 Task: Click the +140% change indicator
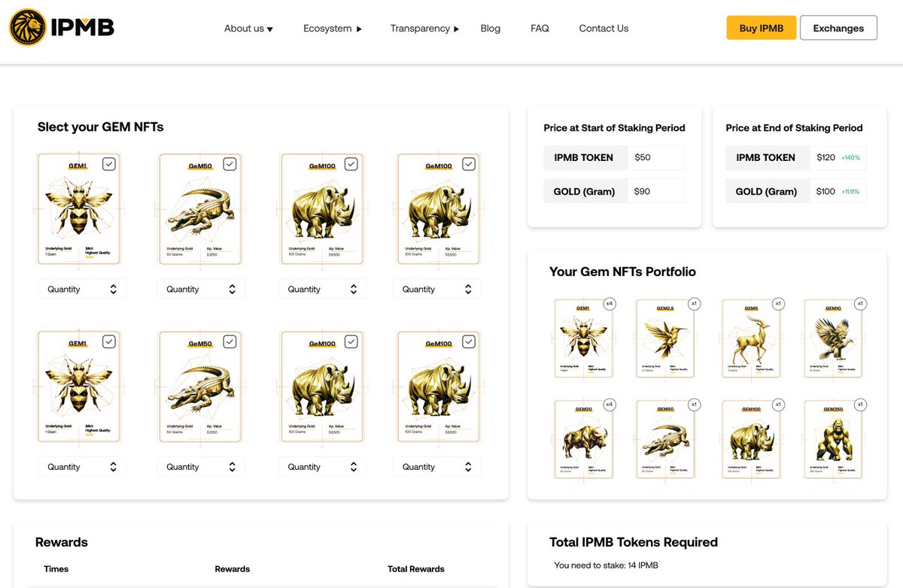tap(850, 158)
